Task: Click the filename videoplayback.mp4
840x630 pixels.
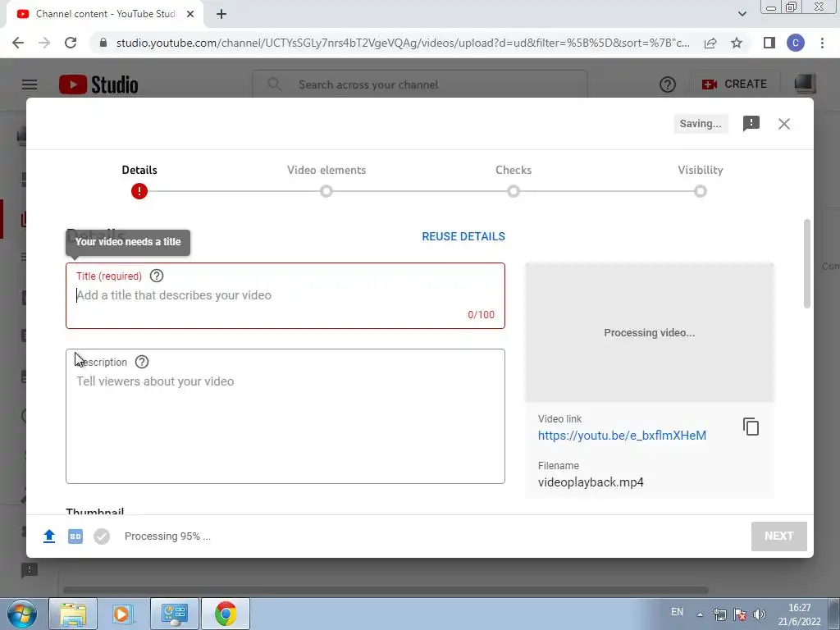Action: (x=591, y=482)
